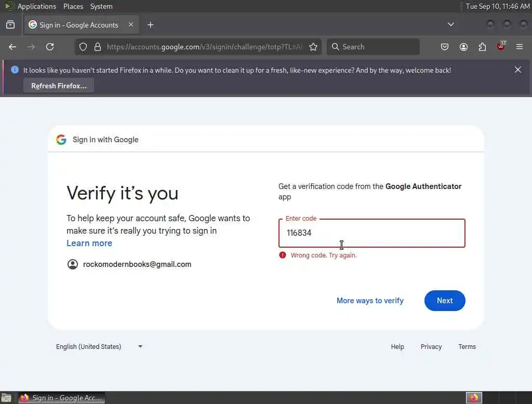Click the uBlock Origin extension icon

coord(501,46)
